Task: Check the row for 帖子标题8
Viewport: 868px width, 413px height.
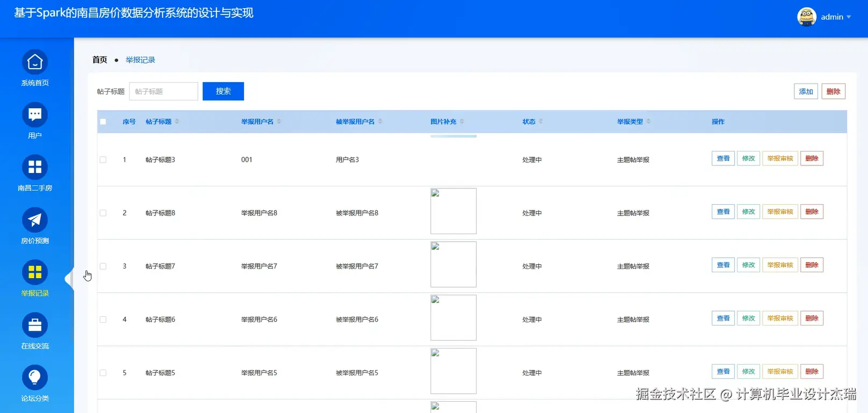Action: [x=103, y=213]
